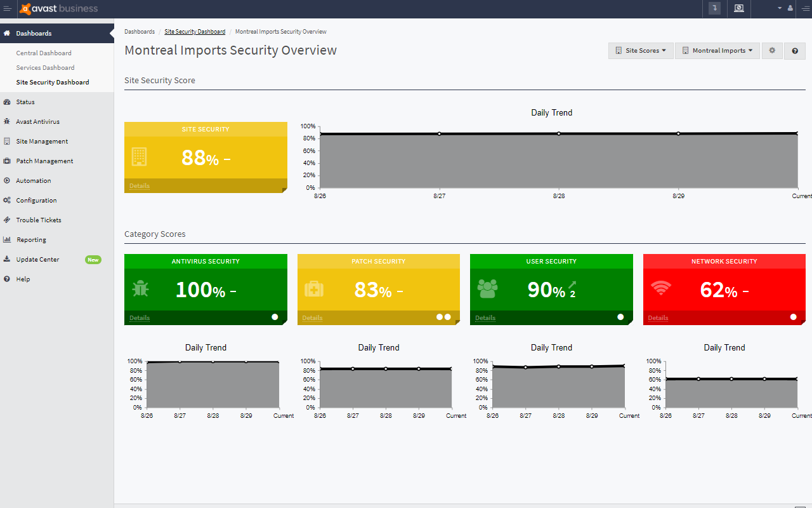This screenshot has width=812, height=508.
Task: Open Patch Management from the sidebar icon
Action: pos(6,161)
